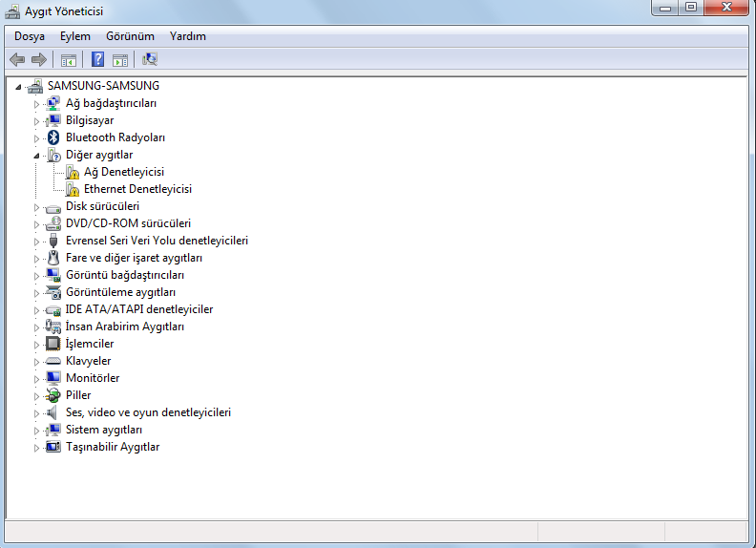This screenshot has width=756, height=548.
Task: Click the İnsan Arabirim Aygıtları icon
Action: point(53,327)
